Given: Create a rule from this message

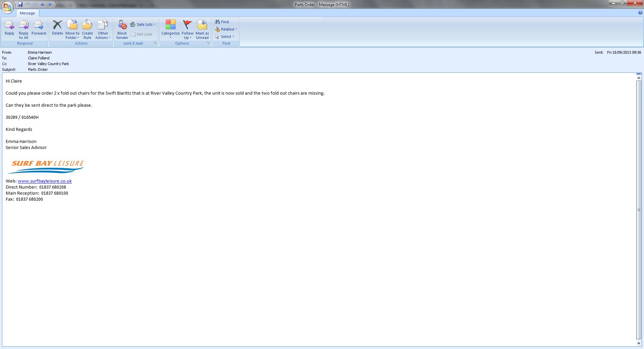Looking at the screenshot, I should [x=87, y=30].
